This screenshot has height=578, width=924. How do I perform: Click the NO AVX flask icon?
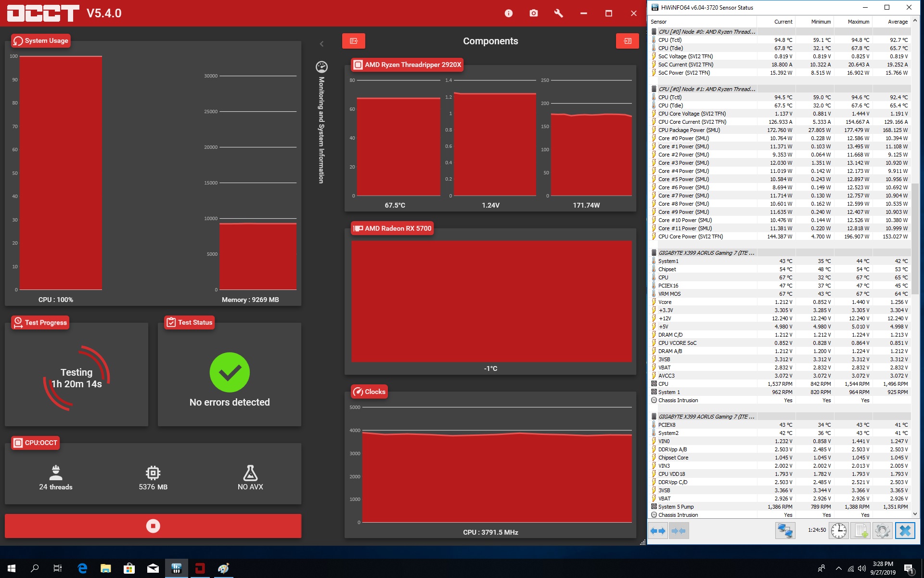250,473
